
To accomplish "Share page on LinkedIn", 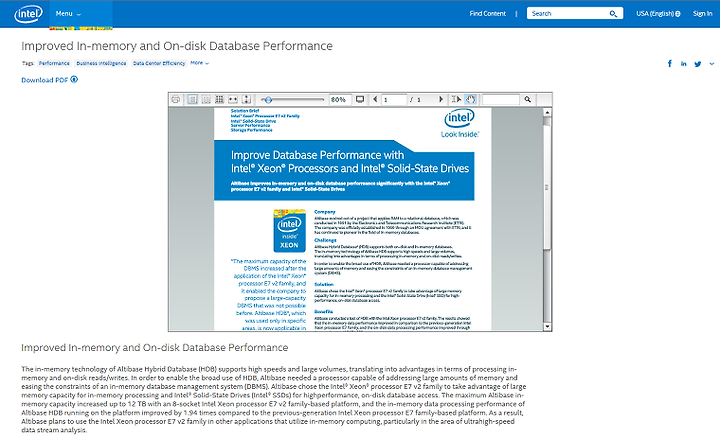I will [683, 64].
